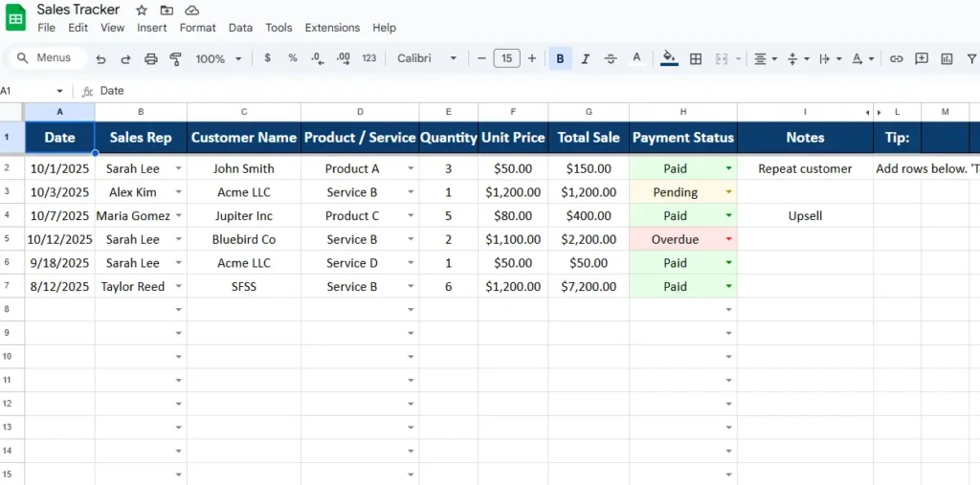980x485 pixels.
Task: Increase decimal places
Action: tap(344, 58)
